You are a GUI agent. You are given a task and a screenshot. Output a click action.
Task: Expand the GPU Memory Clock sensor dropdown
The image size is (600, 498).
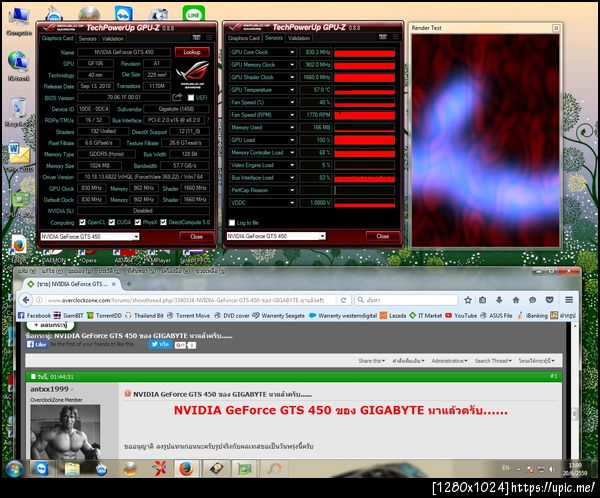292,65
